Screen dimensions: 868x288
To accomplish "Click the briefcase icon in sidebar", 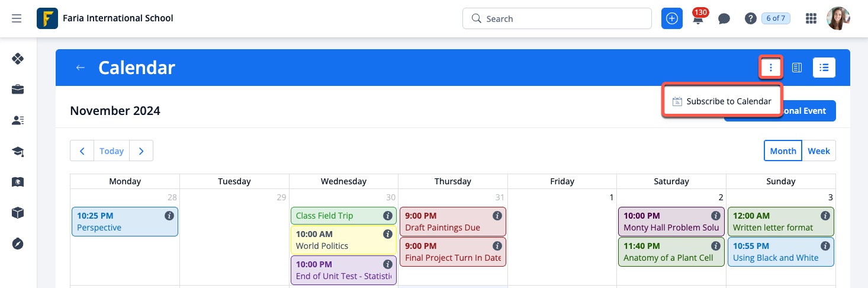I will (x=18, y=89).
